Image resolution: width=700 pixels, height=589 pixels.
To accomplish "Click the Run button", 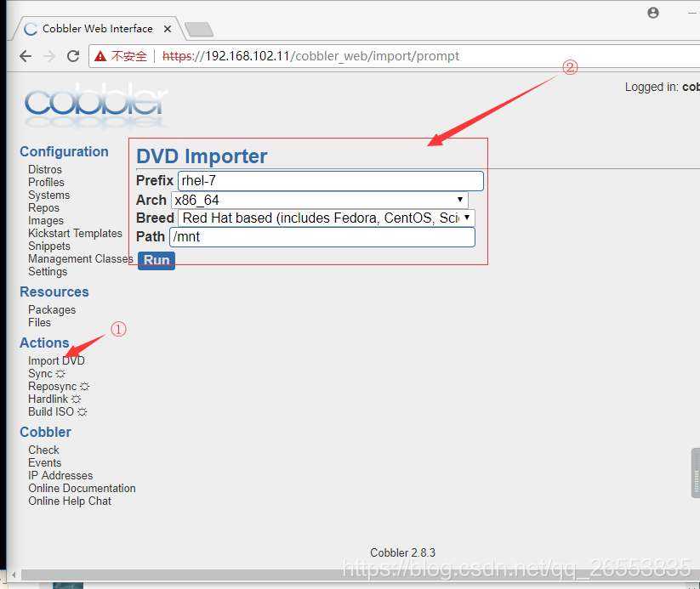I will click(157, 260).
